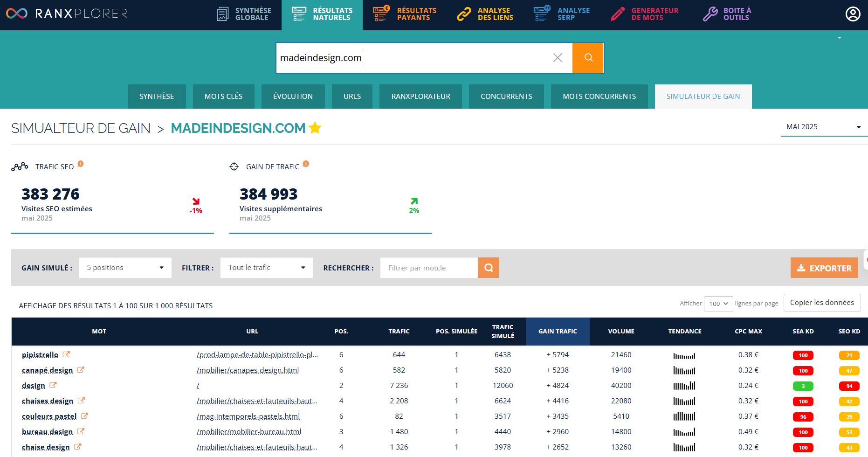Switch to the Concurrents tab
This screenshot has width=868, height=457.
[x=506, y=97]
